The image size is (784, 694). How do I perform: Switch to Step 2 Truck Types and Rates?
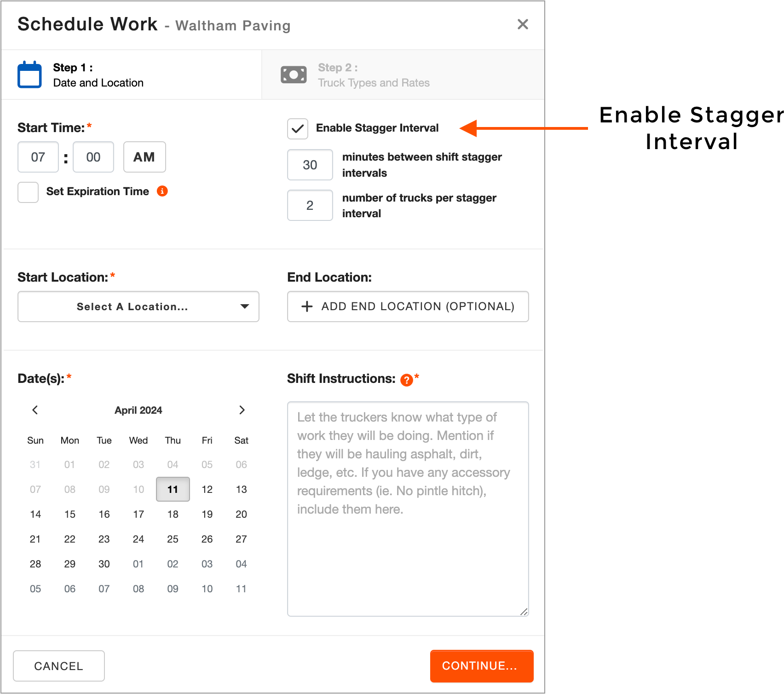[x=403, y=75]
